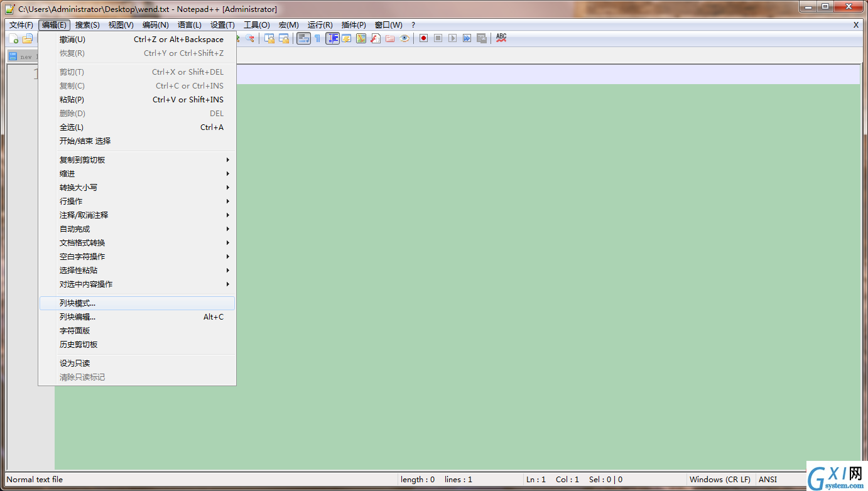Choose 粘贴(P) paste menu entry

click(137, 100)
